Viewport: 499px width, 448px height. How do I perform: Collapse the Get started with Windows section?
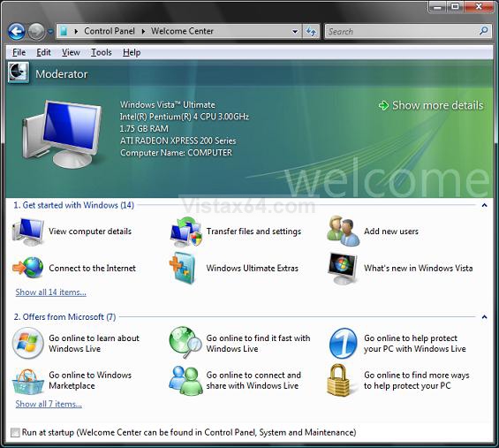pyautogui.click(x=484, y=205)
